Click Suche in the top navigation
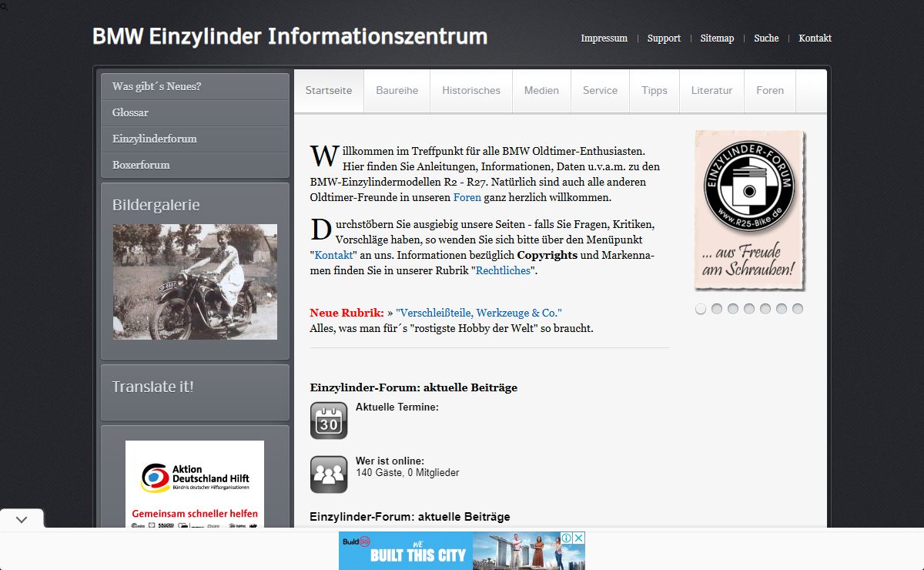 tap(766, 39)
